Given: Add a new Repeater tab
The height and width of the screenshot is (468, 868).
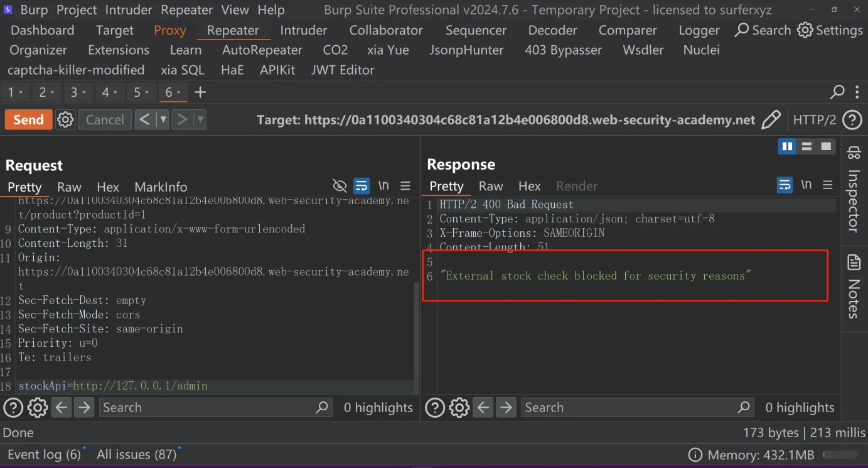Looking at the screenshot, I should (200, 92).
